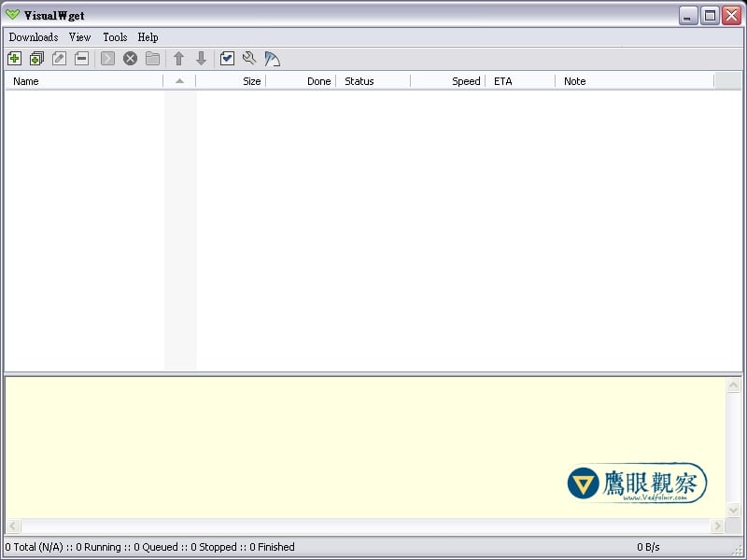Click the '0 Total (N/A)' status text
The image size is (747, 560).
(x=34, y=547)
